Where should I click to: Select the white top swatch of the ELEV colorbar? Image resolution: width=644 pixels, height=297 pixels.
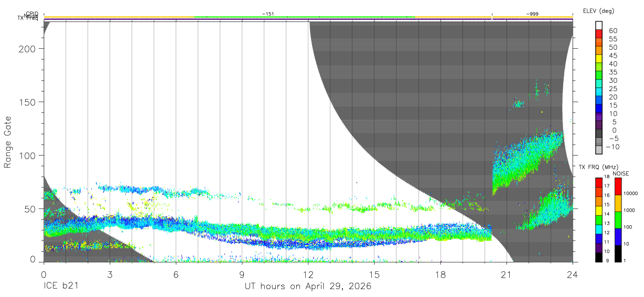click(599, 26)
